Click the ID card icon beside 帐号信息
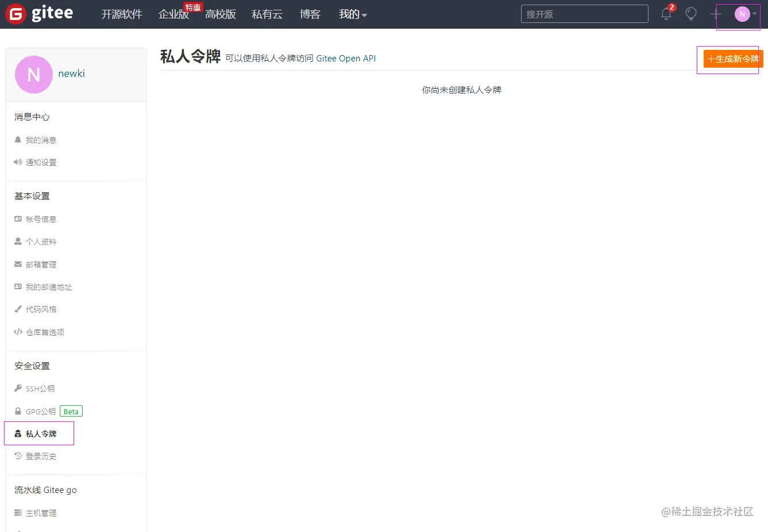 pyautogui.click(x=18, y=219)
